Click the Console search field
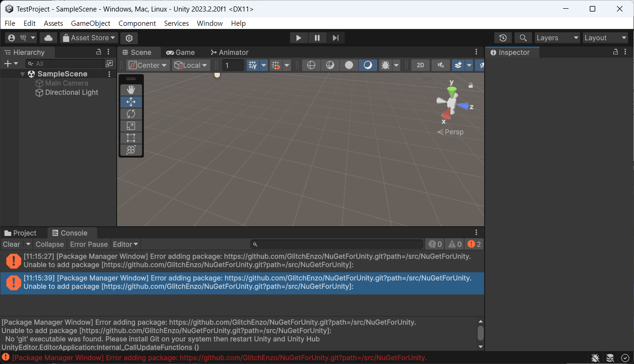 pyautogui.click(x=337, y=244)
